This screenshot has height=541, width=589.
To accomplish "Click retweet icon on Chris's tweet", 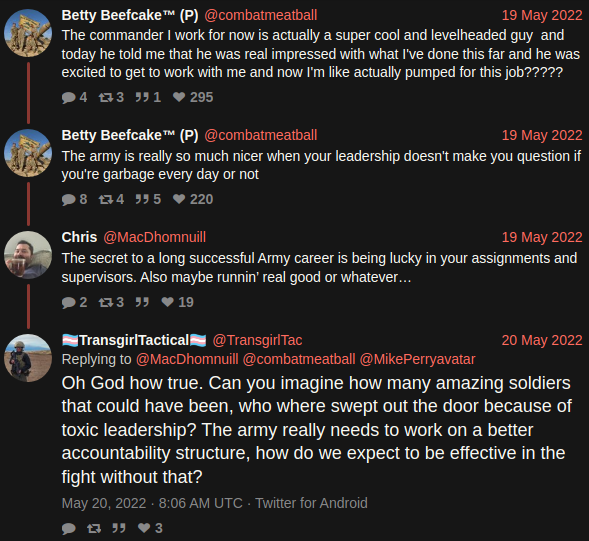I will [106, 302].
